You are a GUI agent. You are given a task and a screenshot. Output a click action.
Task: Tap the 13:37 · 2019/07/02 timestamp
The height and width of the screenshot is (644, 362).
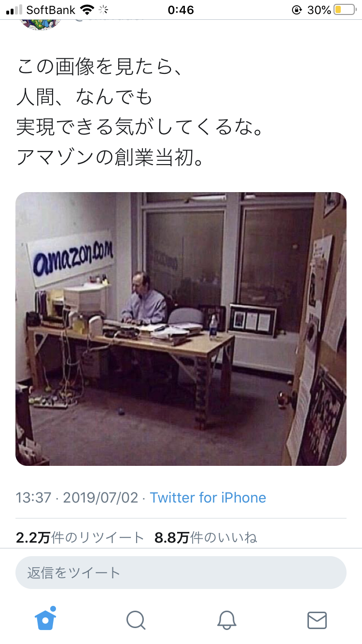coord(77,498)
